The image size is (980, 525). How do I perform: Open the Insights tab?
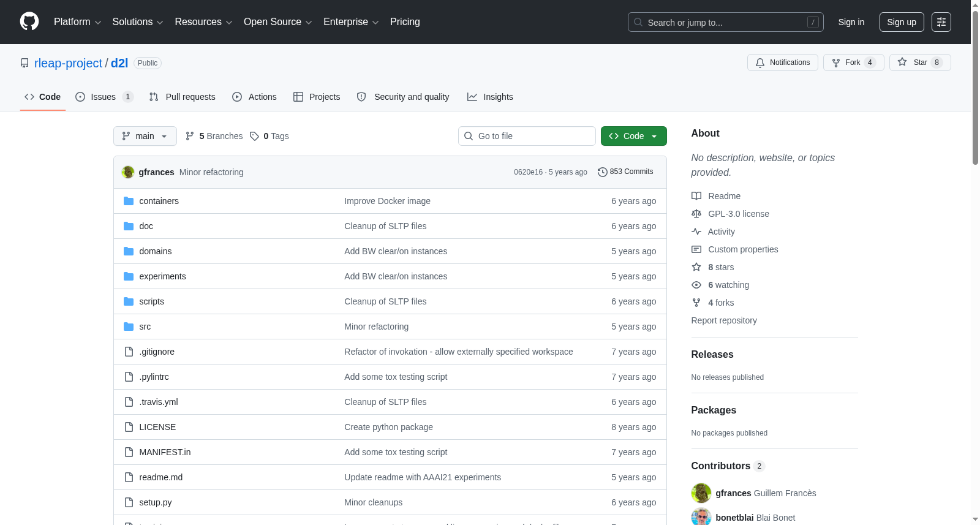[490, 97]
